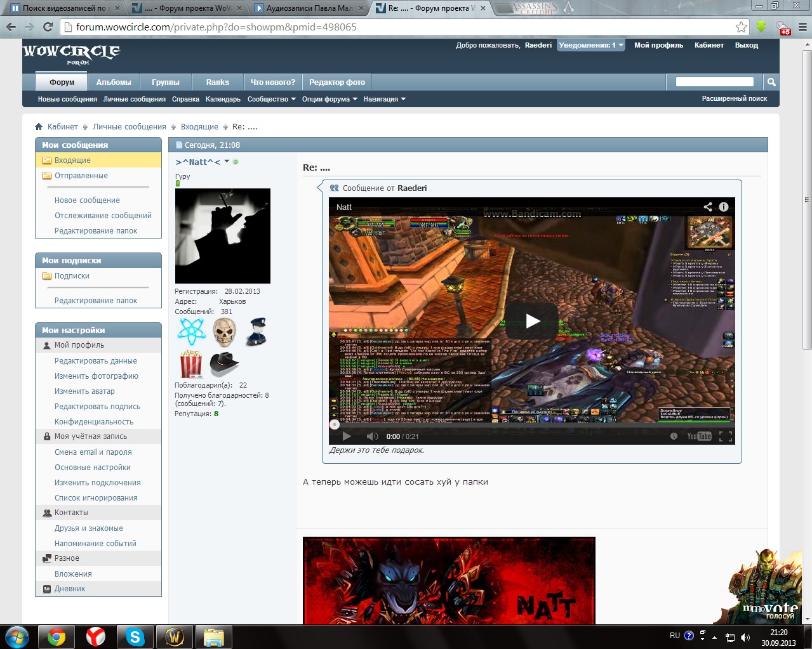
Task: Click the green download extension icon
Action: click(761, 27)
